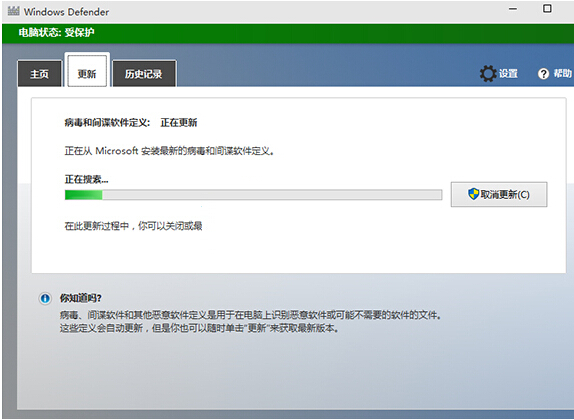Click the 你知道吗? heading
This screenshot has height=420, width=574.
pyautogui.click(x=81, y=298)
